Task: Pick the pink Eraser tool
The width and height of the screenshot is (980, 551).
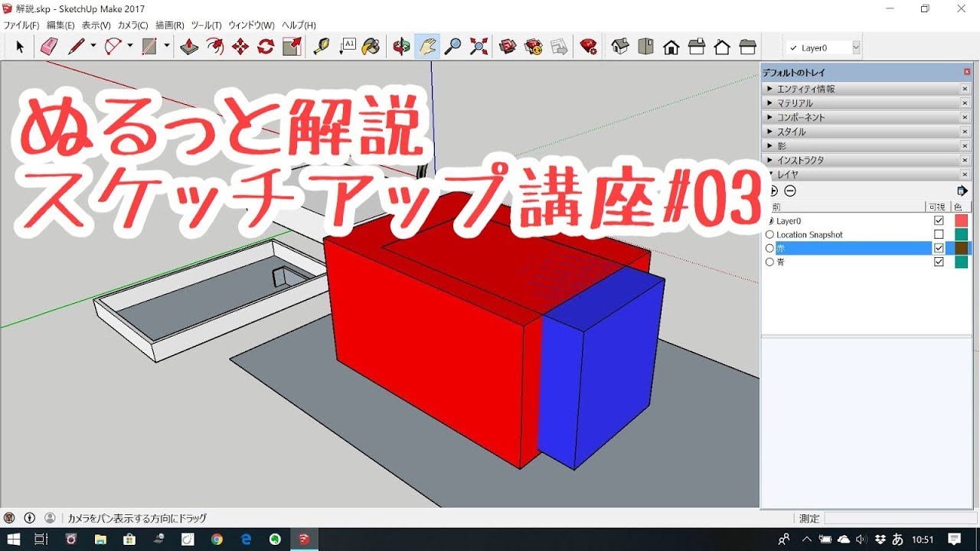Action: click(x=49, y=47)
